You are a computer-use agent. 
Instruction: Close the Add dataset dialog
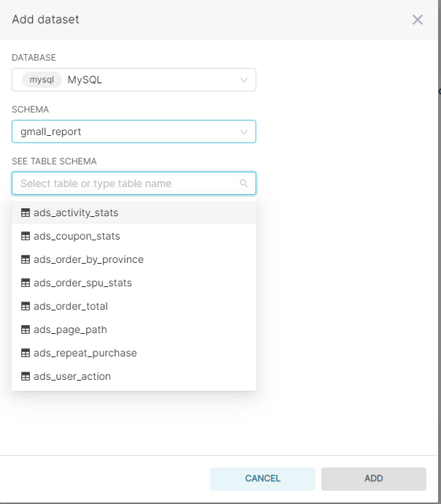pos(418,20)
